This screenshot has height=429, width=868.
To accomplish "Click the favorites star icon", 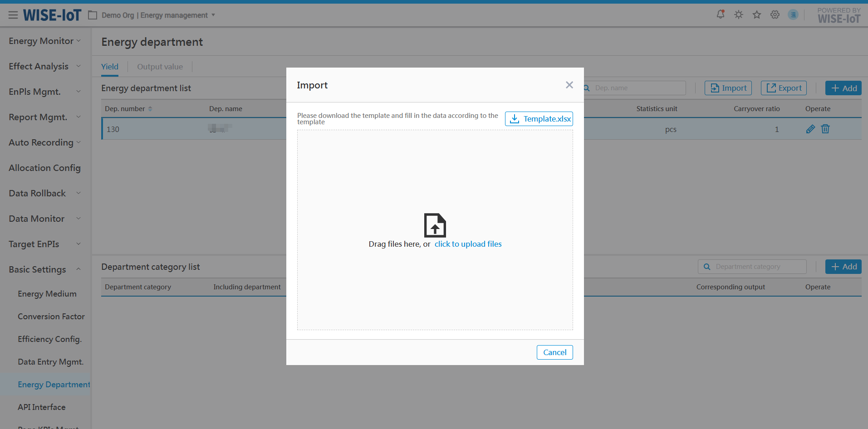I will (x=757, y=15).
